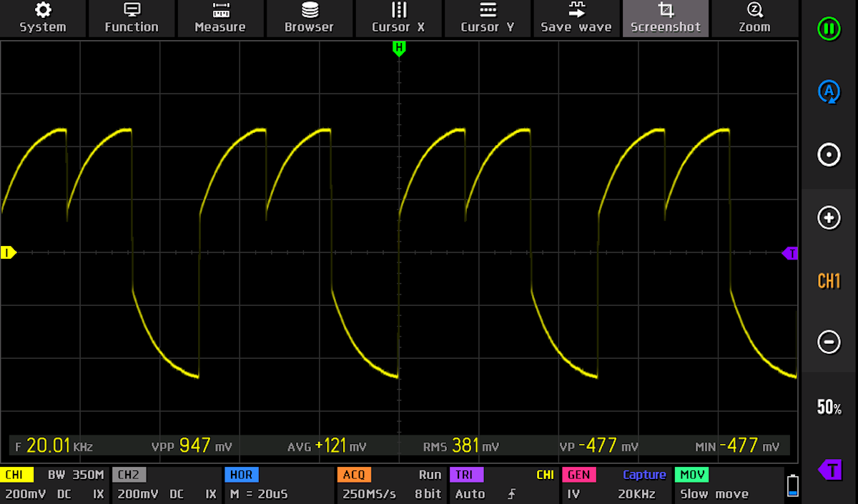Open CH1 channel settings at bottom left
The width and height of the screenshot is (858, 504).
pos(54,485)
